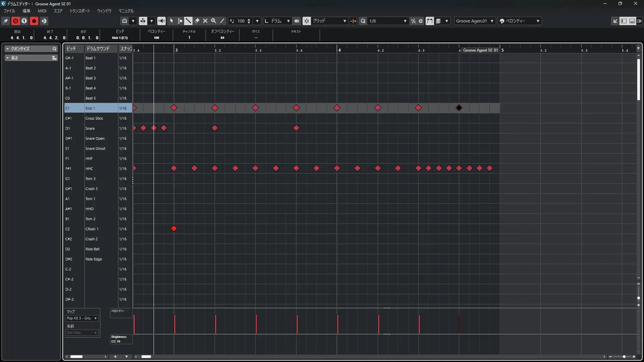Select the Snare drum sound row
The height and width of the screenshot is (362, 644).
(x=90, y=128)
